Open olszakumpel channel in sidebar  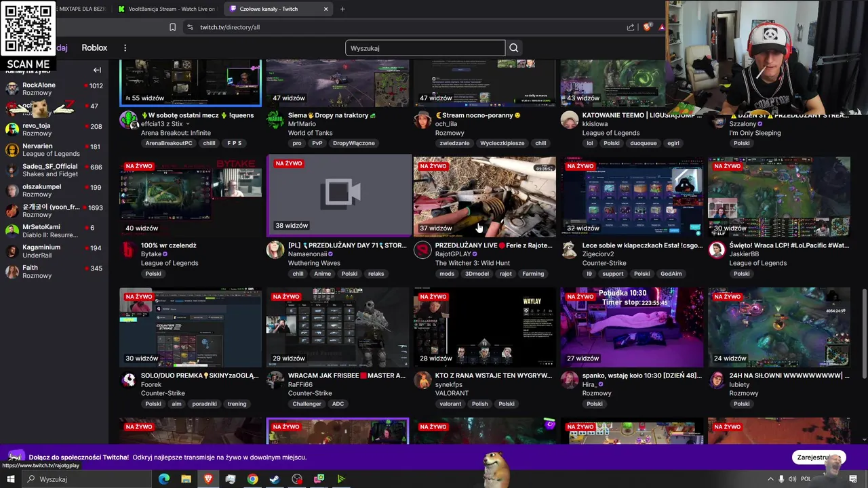54,190
